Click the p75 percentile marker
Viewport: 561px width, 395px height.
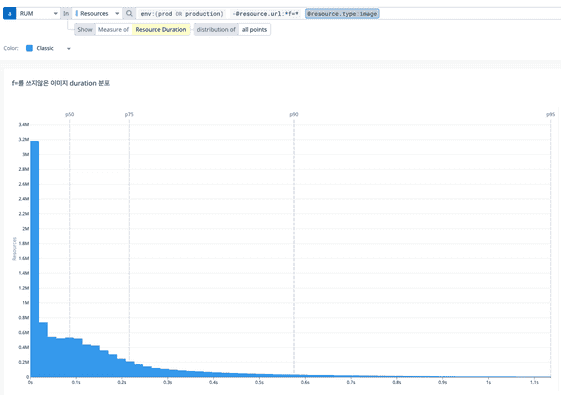pyautogui.click(x=129, y=114)
